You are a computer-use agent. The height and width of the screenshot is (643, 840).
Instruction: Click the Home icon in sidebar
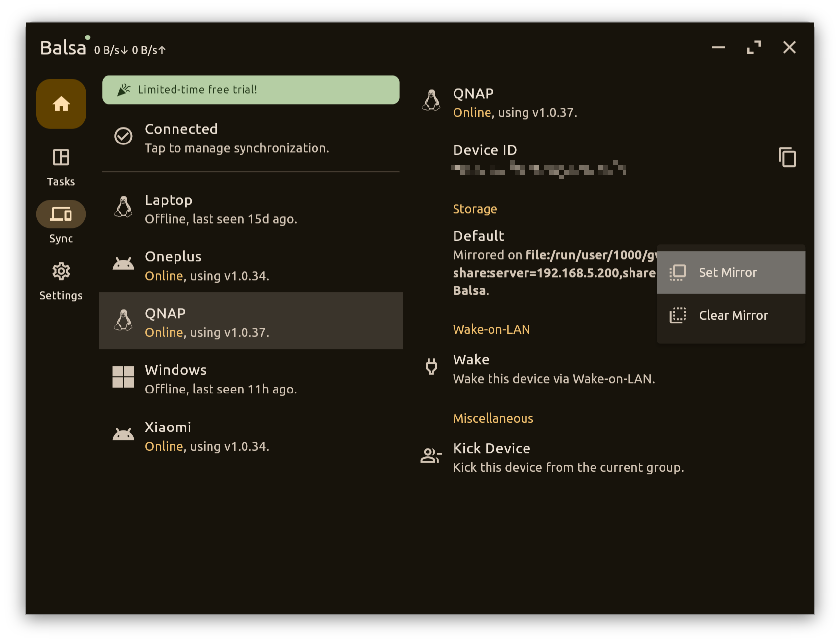pyautogui.click(x=61, y=104)
